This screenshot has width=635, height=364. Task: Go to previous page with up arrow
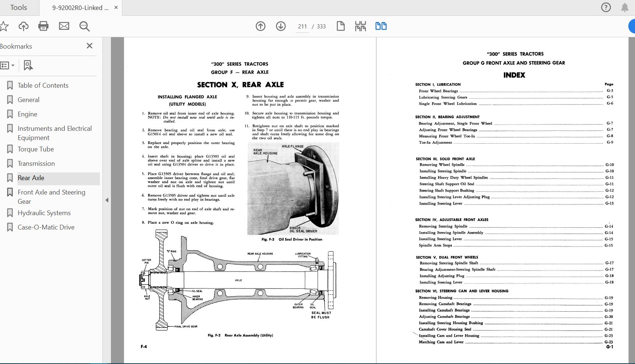261,26
